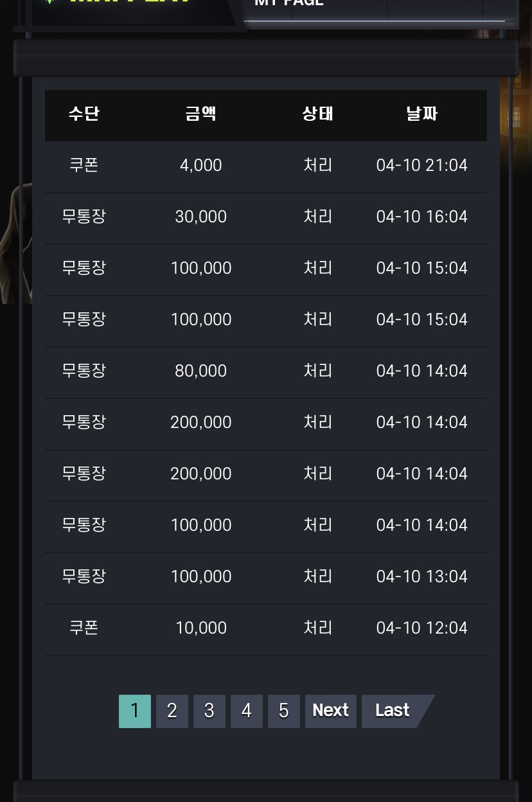The height and width of the screenshot is (802, 532).
Task: Click the 날짜 column header
Action: tap(421, 114)
